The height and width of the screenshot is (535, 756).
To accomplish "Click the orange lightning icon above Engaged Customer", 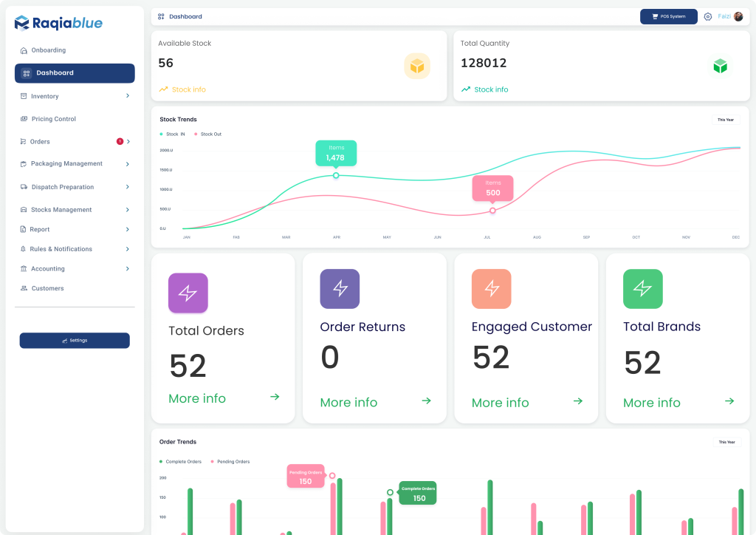I will tap(491, 288).
